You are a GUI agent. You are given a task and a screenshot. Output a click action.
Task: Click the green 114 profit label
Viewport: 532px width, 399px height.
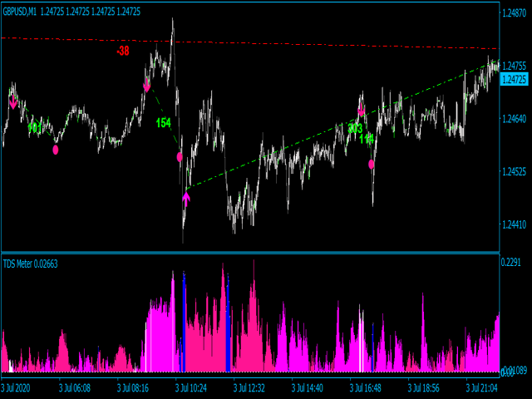click(367, 139)
